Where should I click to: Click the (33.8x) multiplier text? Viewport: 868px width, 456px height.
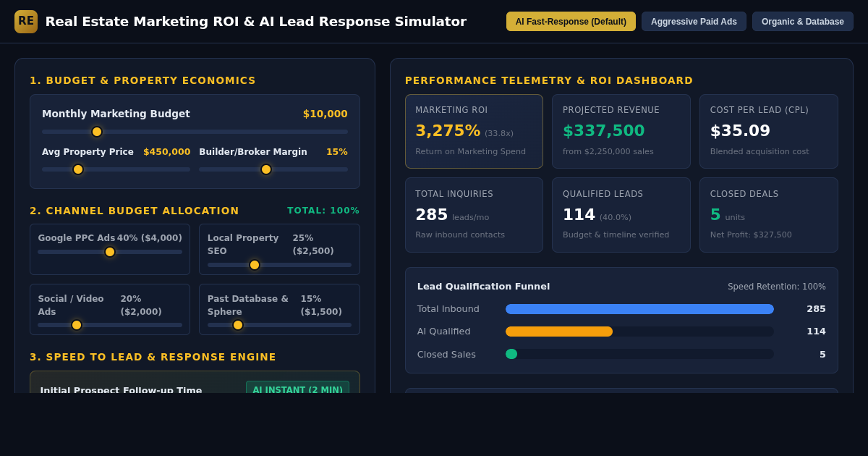(499, 133)
